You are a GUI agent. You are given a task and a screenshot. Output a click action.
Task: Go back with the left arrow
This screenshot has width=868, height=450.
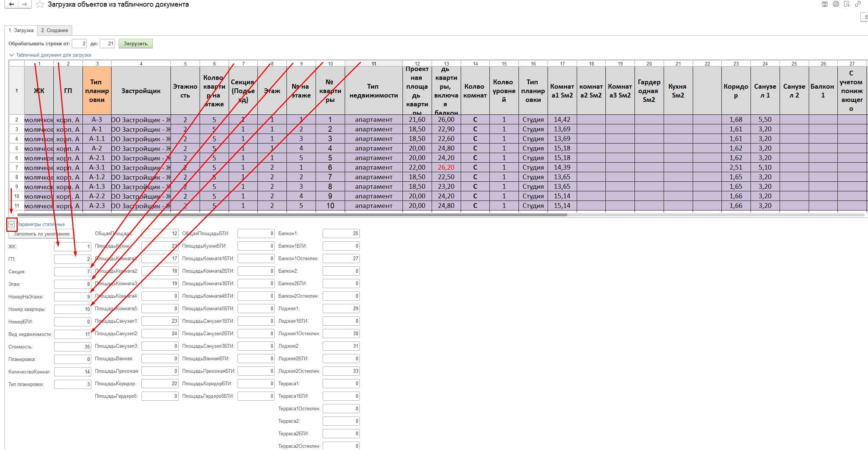(x=11, y=4)
